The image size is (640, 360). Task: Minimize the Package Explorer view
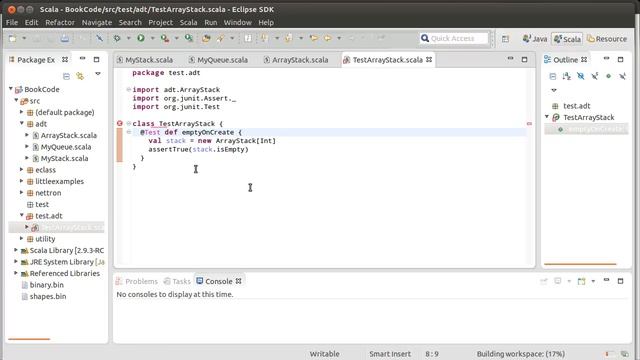(82, 59)
